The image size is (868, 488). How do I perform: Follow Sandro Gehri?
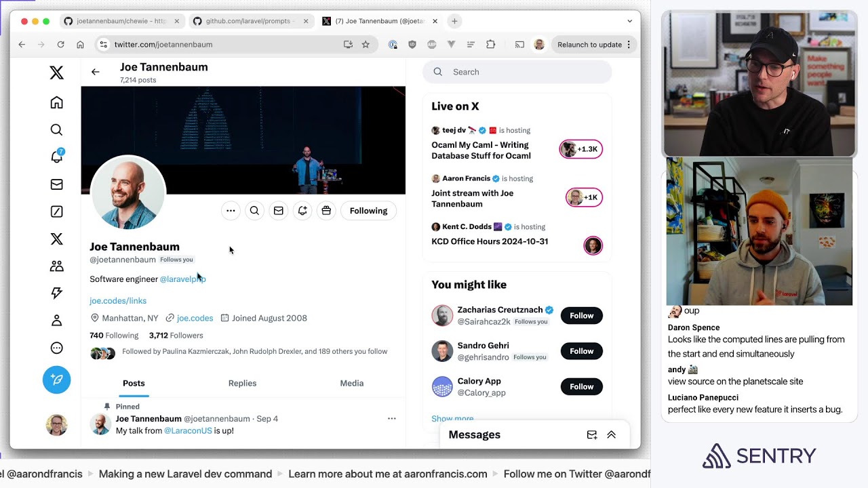click(x=582, y=351)
